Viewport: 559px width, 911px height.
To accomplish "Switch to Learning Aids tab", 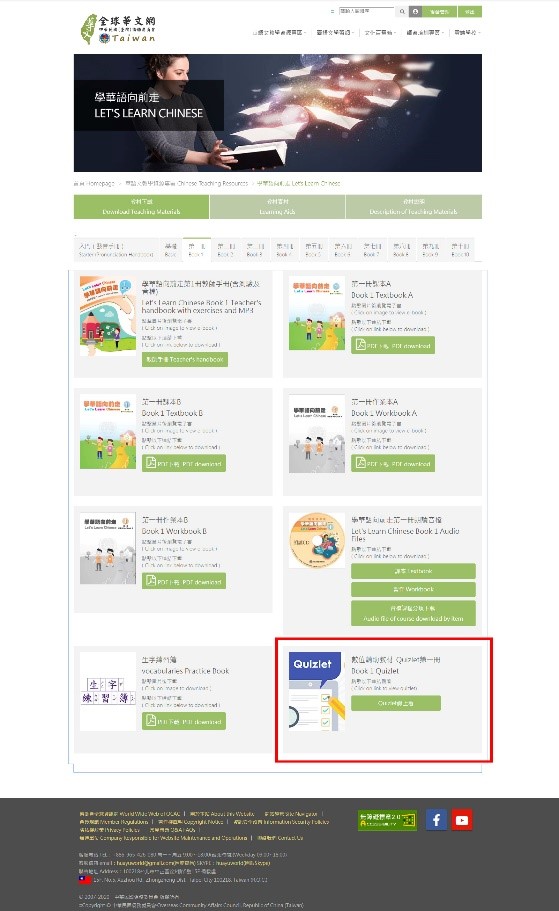I will click(277, 206).
